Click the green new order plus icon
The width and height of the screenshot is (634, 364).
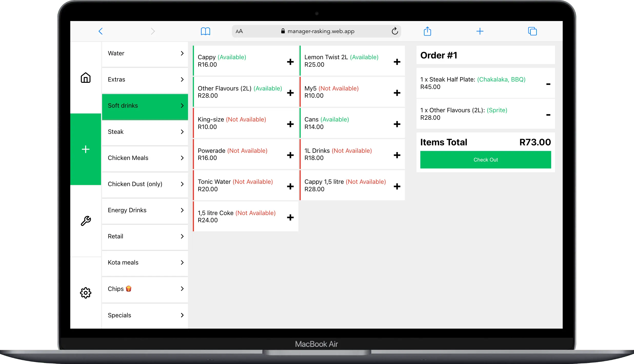click(x=86, y=149)
